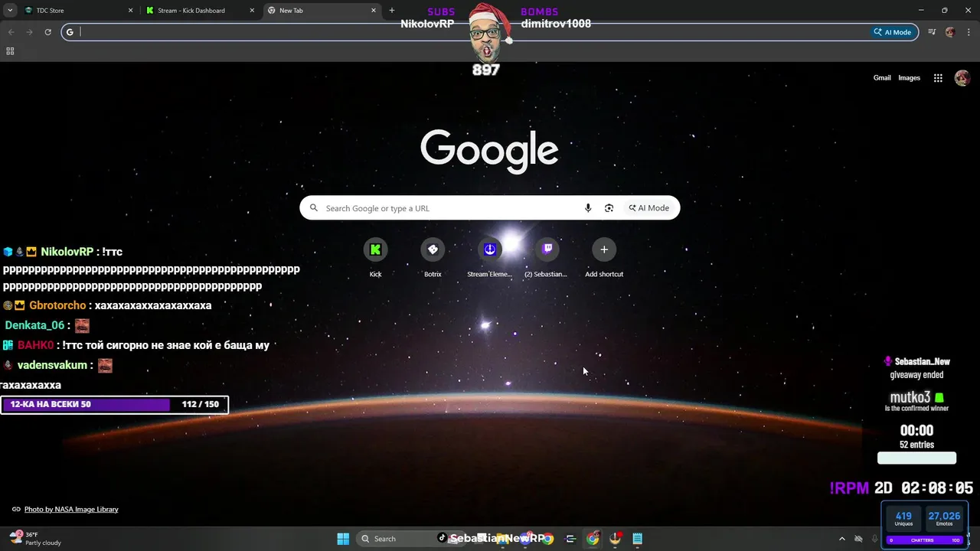Open the Google apps launcher grid
This screenshot has width=980, height=551.
[938, 78]
